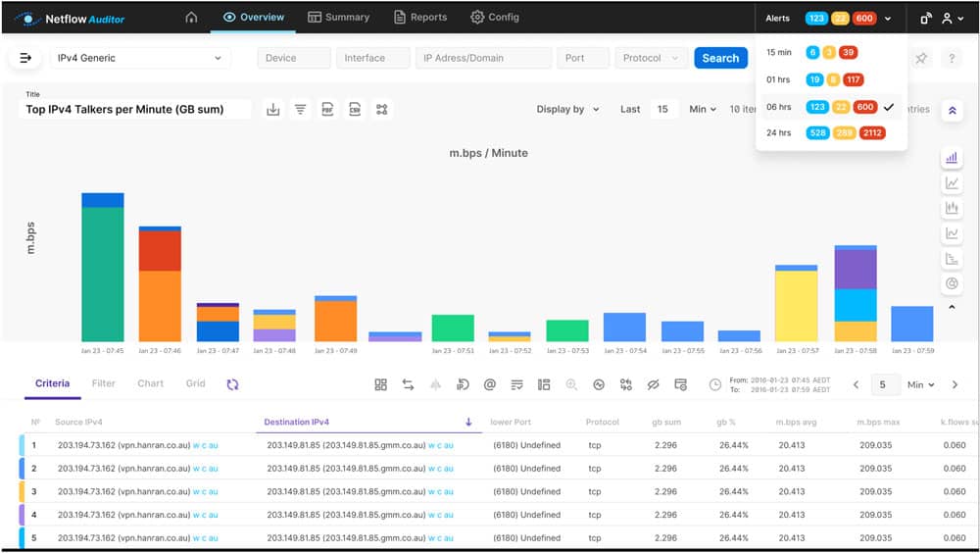The width and height of the screenshot is (980, 553).
Task: Pin this view with the pin icon
Action: (921, 58)
